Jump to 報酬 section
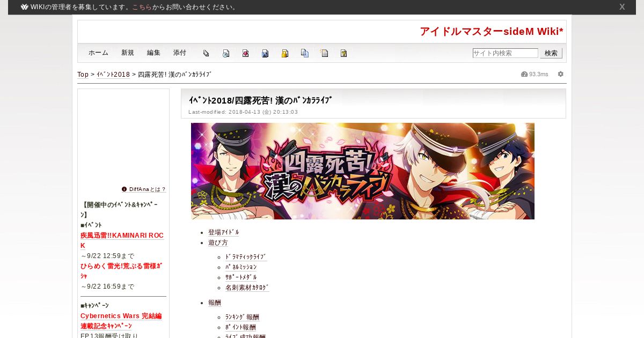This screenshot has height=338, width=644. [215, 303]
